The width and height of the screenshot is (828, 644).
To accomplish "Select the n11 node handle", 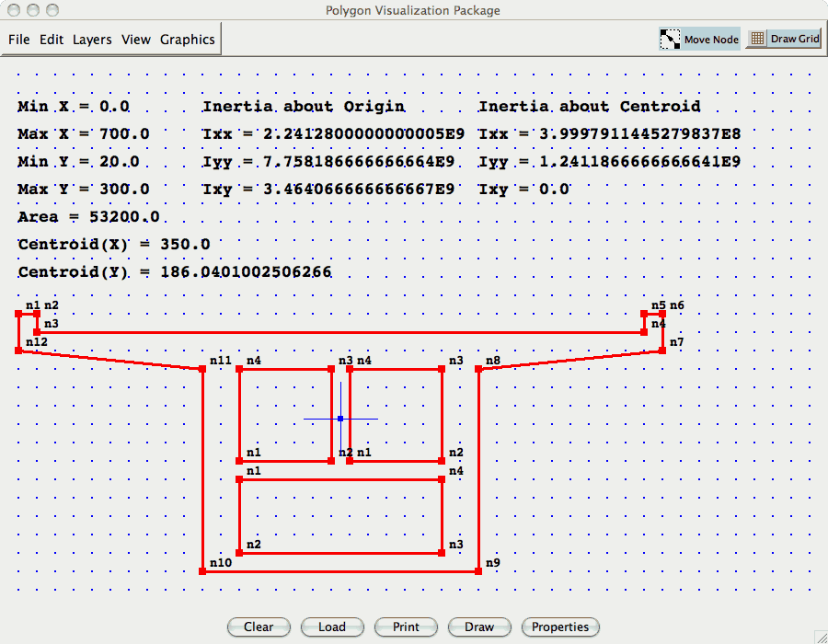I will (x=202, y=369).
